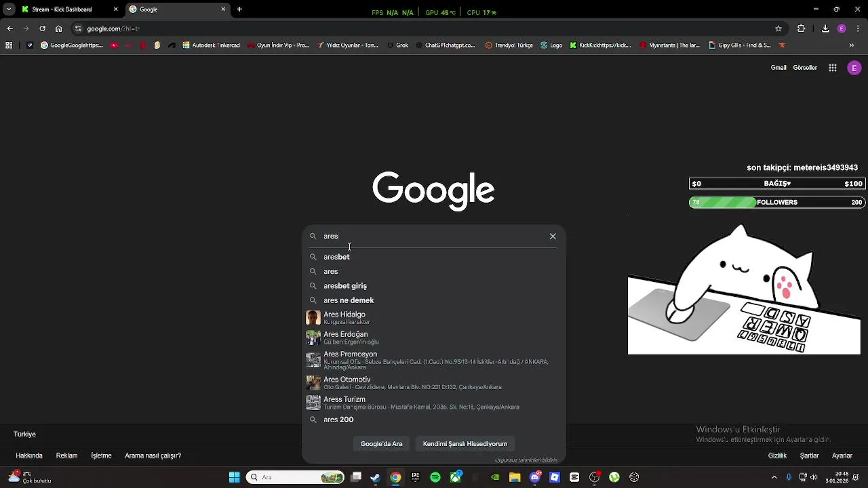868x488 pixels.
Task: Expand the tab search dropdown
Action: 9,9
